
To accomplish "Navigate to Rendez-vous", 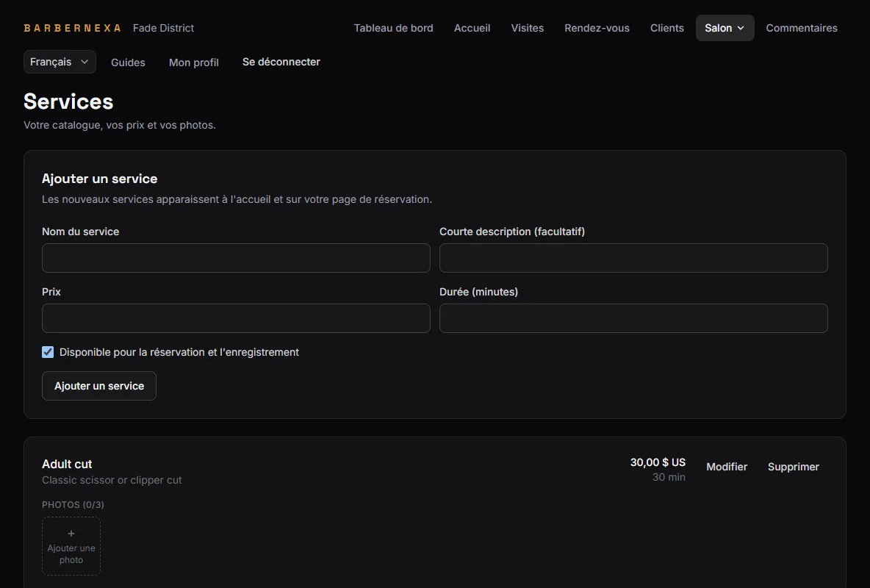I will click(597, 28).
